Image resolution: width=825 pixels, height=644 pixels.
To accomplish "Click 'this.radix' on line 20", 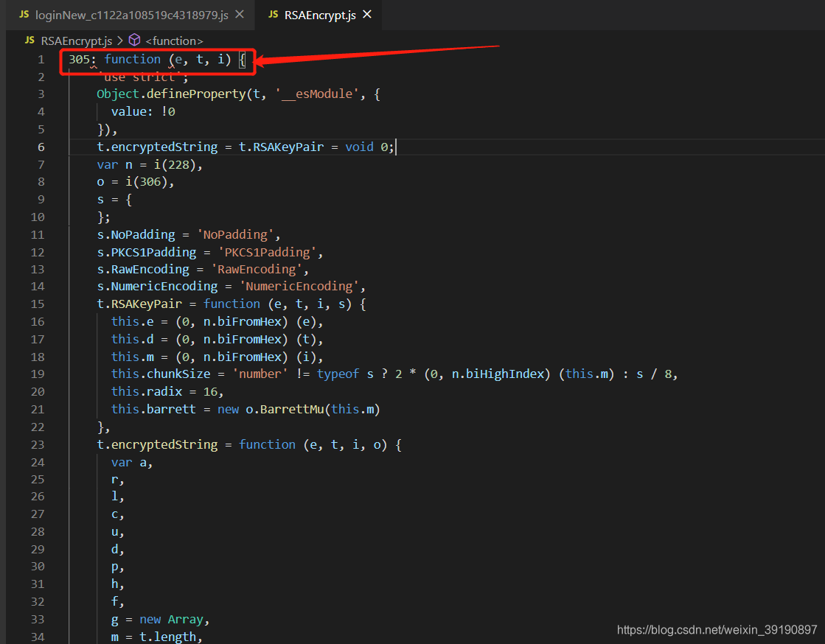I will coord(146,392).
